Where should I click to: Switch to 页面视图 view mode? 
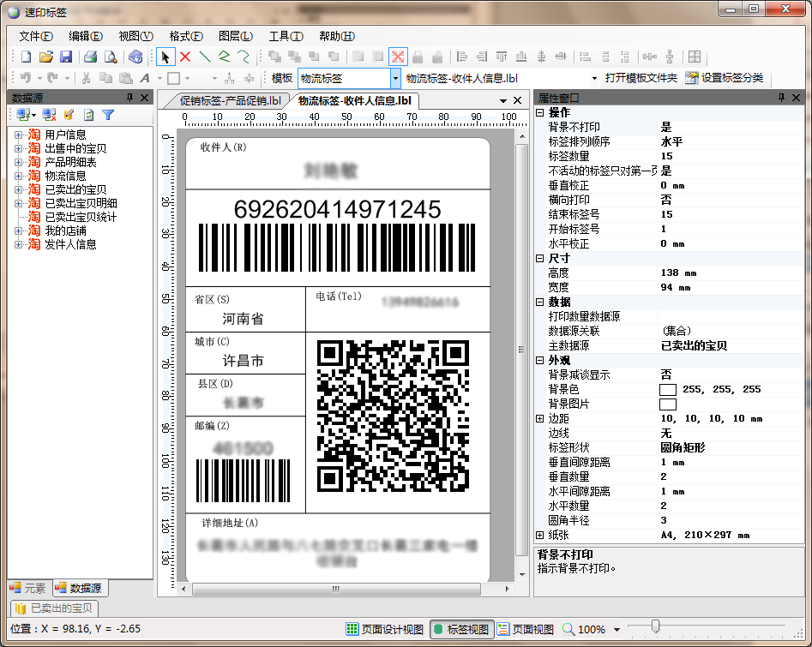pyautogui.click(x=526, y=629)
